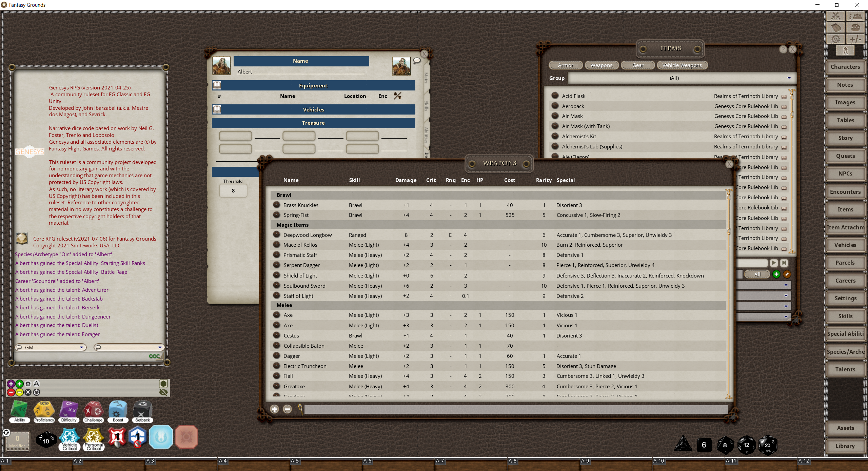Click the yellow minus button in dice pool
868x471 pixels.
[19, 392]
